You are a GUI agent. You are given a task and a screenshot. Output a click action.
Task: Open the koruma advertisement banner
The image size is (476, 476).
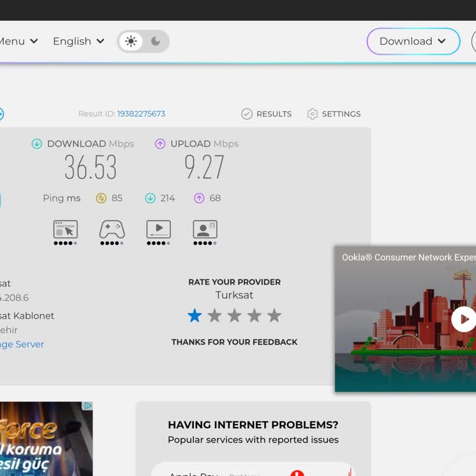tap(46, 439)
